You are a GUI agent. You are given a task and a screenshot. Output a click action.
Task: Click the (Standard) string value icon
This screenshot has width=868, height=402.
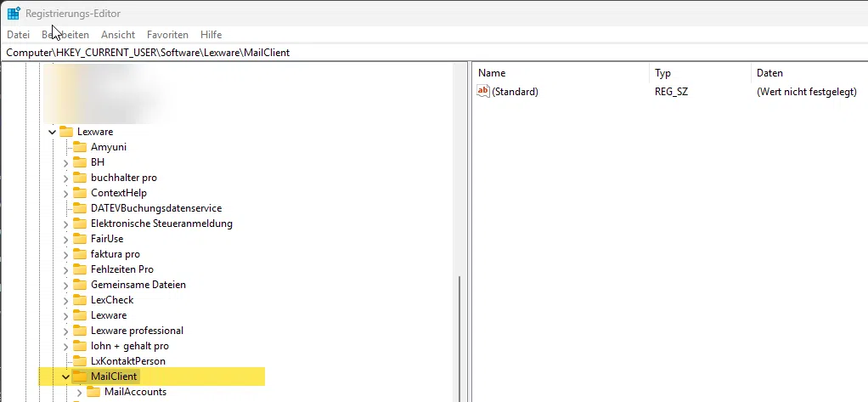483,92
